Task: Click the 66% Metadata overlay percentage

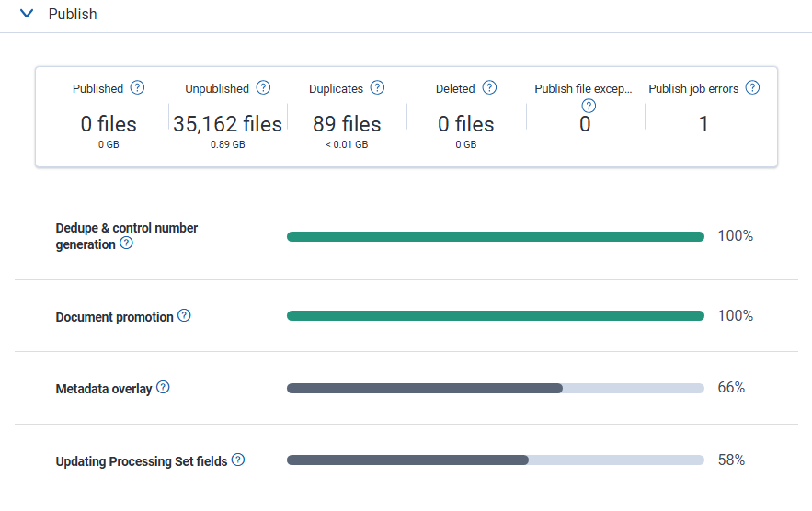Action: [x=731, y=387]
